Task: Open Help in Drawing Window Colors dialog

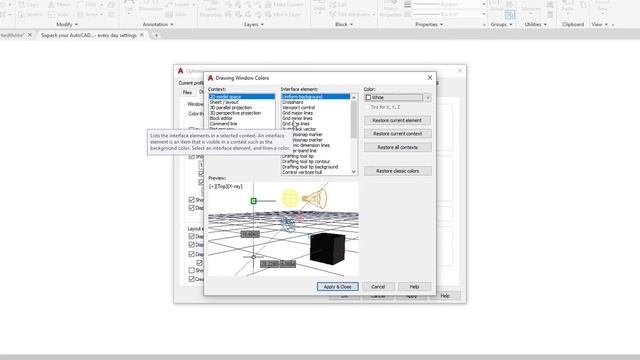Action: click(414, 287)
